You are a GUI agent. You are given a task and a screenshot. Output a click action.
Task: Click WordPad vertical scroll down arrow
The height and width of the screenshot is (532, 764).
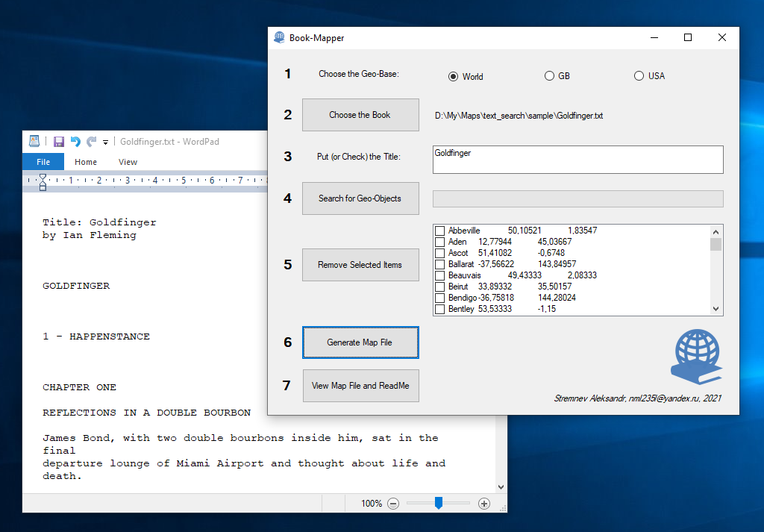(501, 487)
